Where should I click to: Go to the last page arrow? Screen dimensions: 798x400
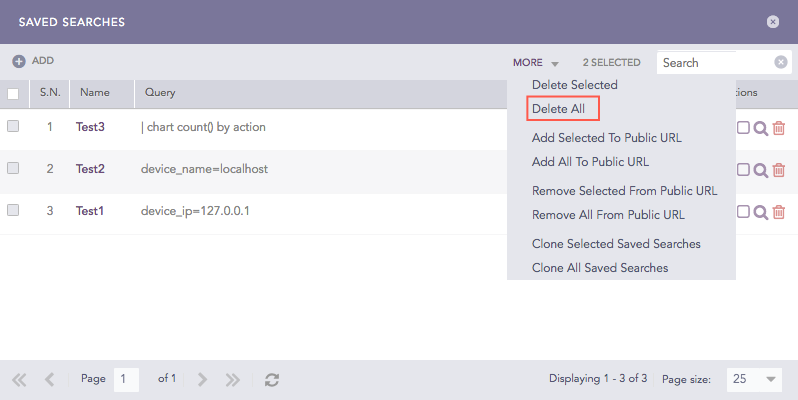233,380
